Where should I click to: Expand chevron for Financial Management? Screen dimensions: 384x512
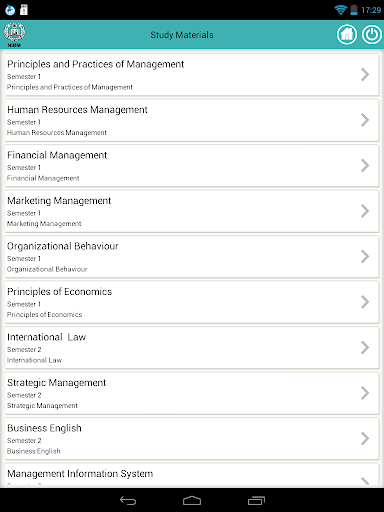pos(365,165)
